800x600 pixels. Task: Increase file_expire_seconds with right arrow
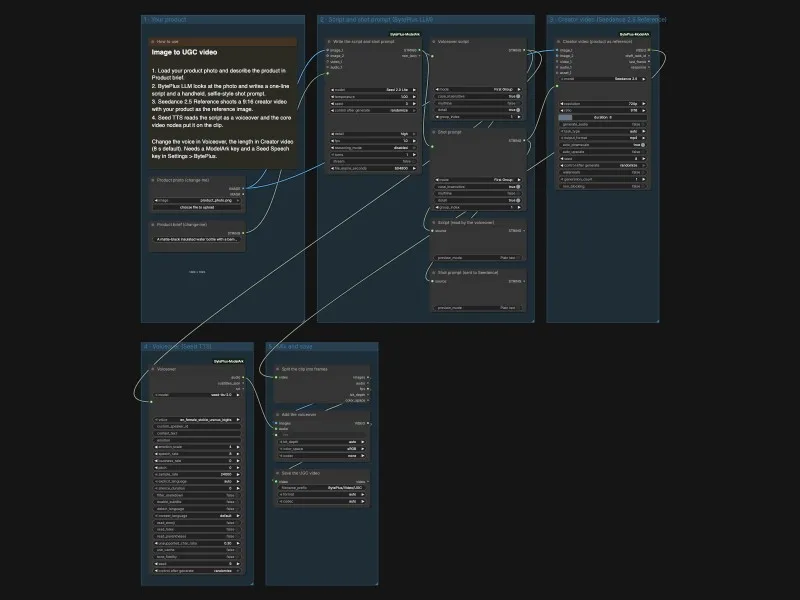click(414, 168)
